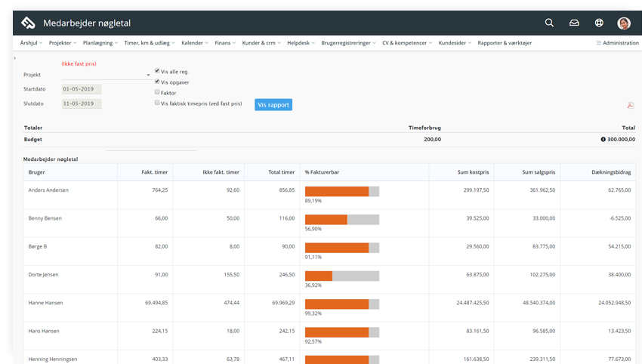Expand the Finans menu
Viewport: 642px width, 364px height.
point(224,43)
